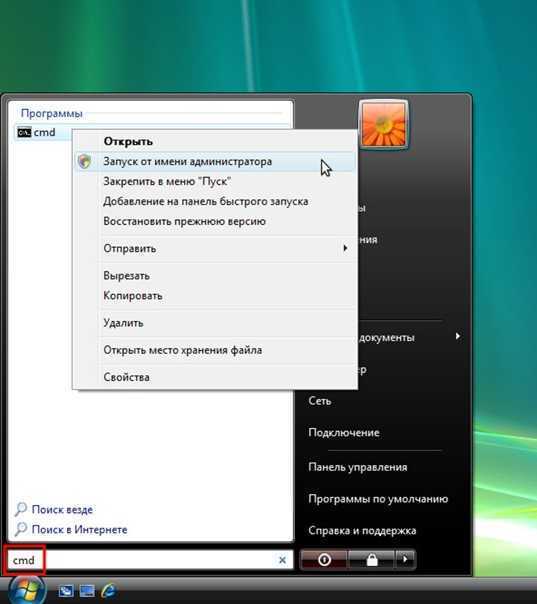The height and width of the screenshot is (604, 537).
Task: Choose Восстановить прежнюю версию
Action: pyautogui.click(x=185, y=221)
